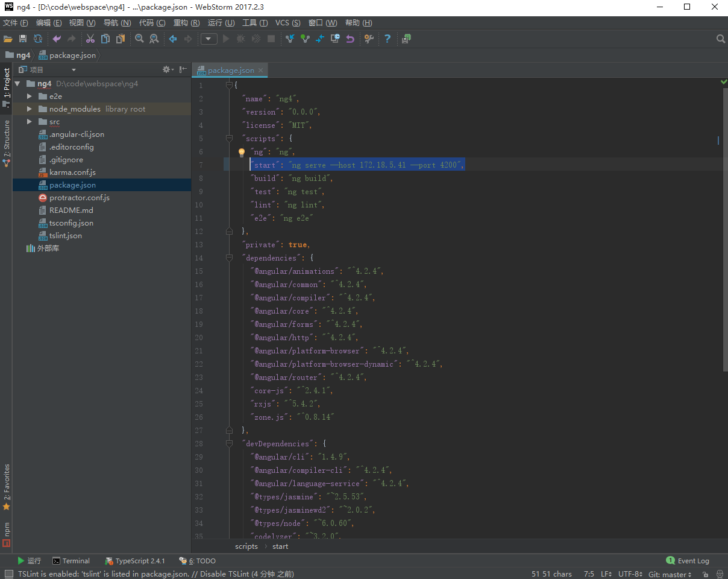This screenshot has width=728, height=579.
Task: Click the Open folder toolbar icon
Action: tap(8, 39)
